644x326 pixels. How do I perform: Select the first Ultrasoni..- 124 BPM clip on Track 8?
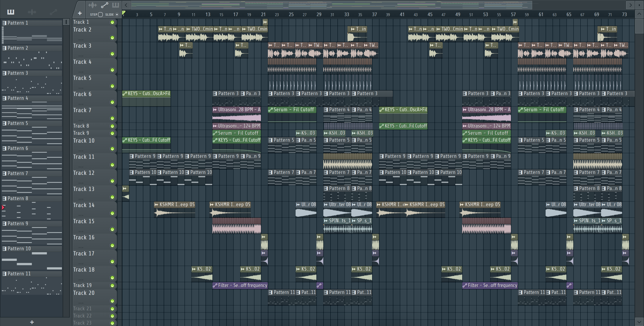coord(237,126)
